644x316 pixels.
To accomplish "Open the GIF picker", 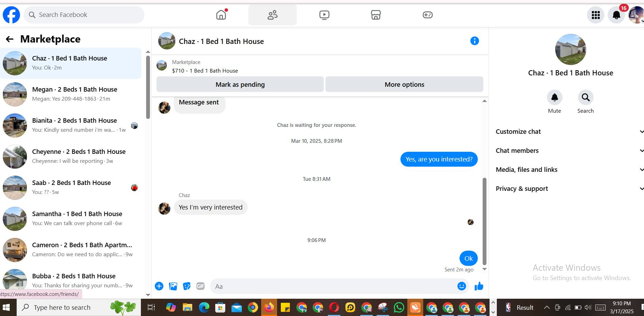I will coord(200,286).
